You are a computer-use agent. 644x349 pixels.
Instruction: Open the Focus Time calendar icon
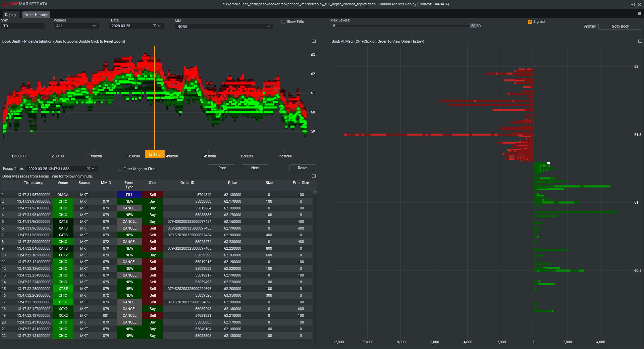pyautogui.click(x=88, y=168)
